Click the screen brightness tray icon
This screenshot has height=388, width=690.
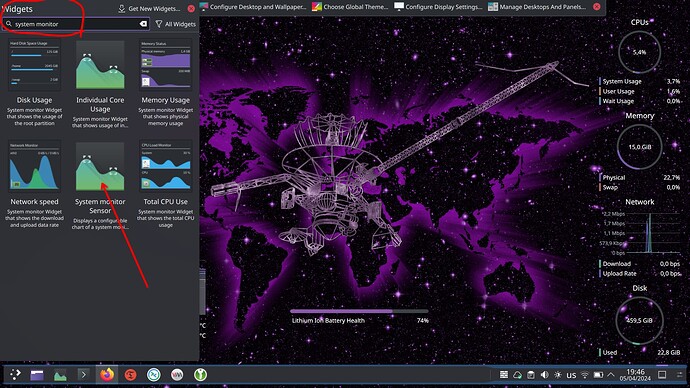point(558,375)
